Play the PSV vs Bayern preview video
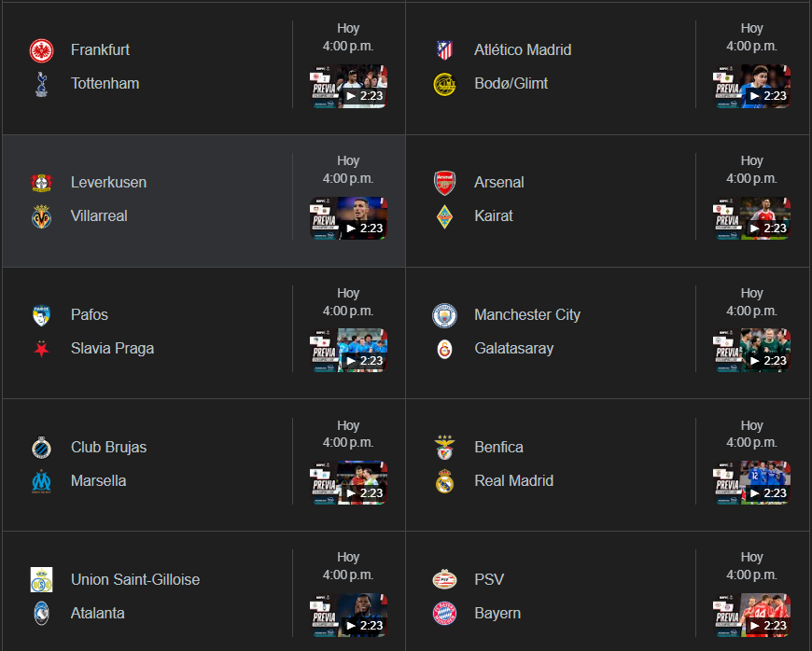This screenshot has width=812, height=651. (752, 616)
